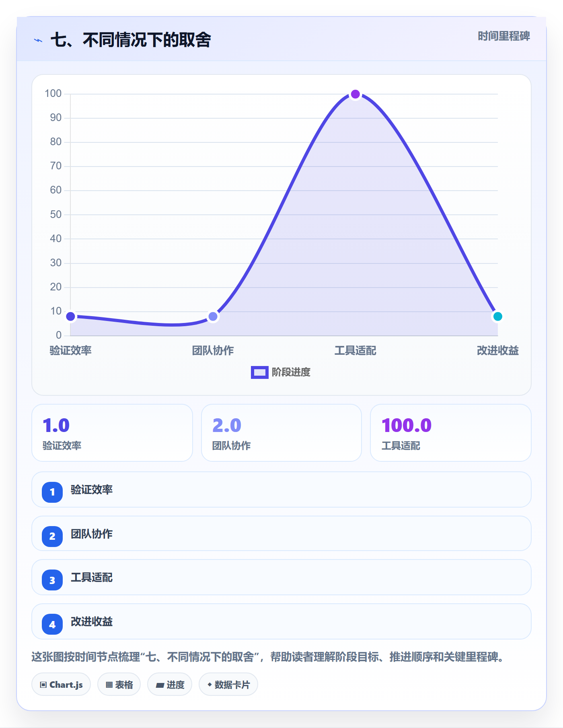563x728 pixels.
Task: Click the 团队协作 data point on chart
Action: [213, 317]
